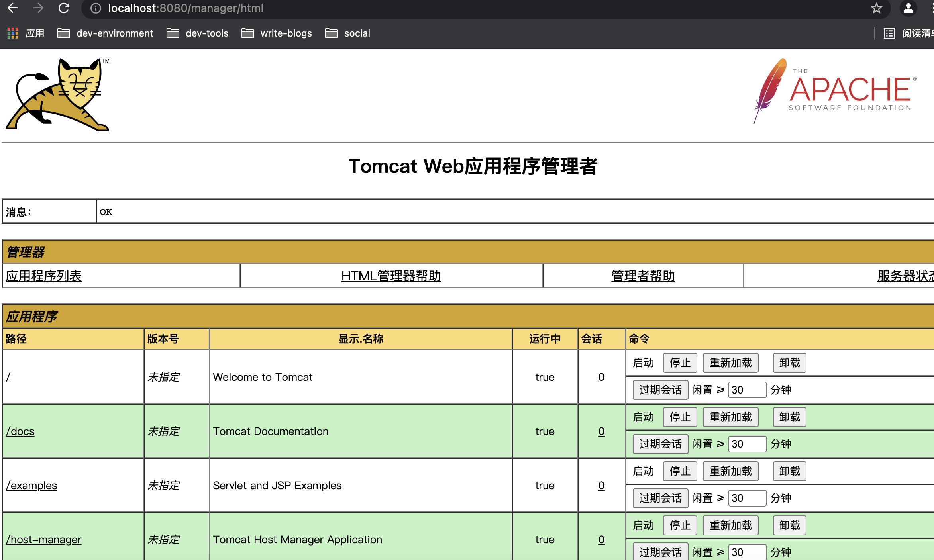
Task: Open the 服务器状态 link
Action: point(906,276)
